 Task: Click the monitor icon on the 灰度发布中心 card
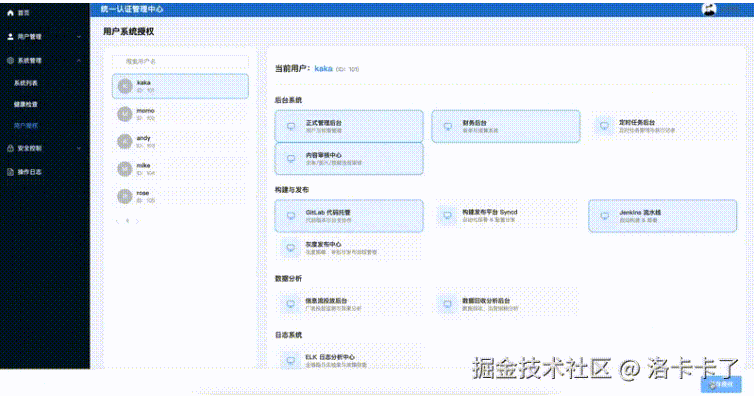(290, 248)
